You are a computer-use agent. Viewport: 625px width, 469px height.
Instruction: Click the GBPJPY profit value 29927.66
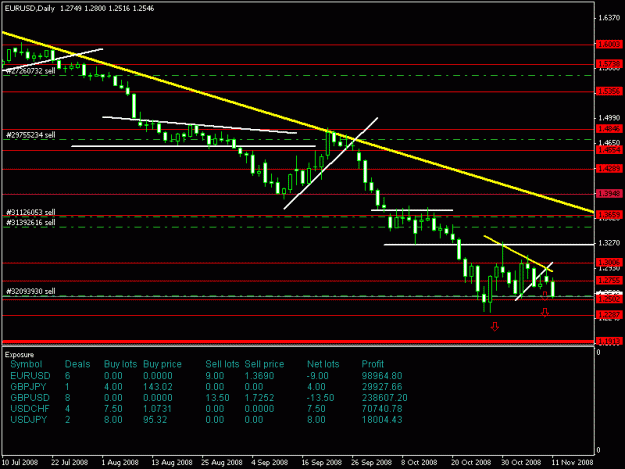(x=382, y=387)
